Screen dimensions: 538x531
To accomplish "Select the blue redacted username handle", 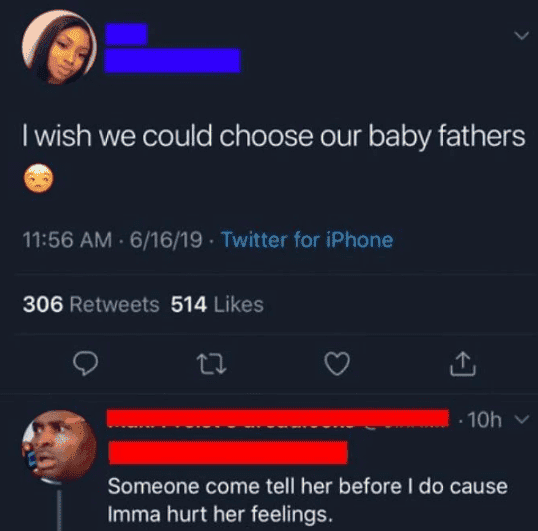I will coord(172,61).
